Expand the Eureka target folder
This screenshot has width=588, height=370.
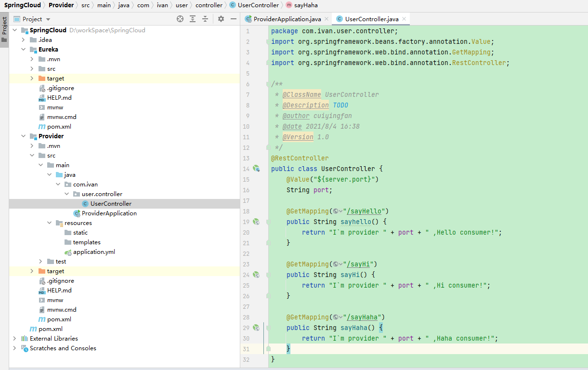tap(32, 78)
